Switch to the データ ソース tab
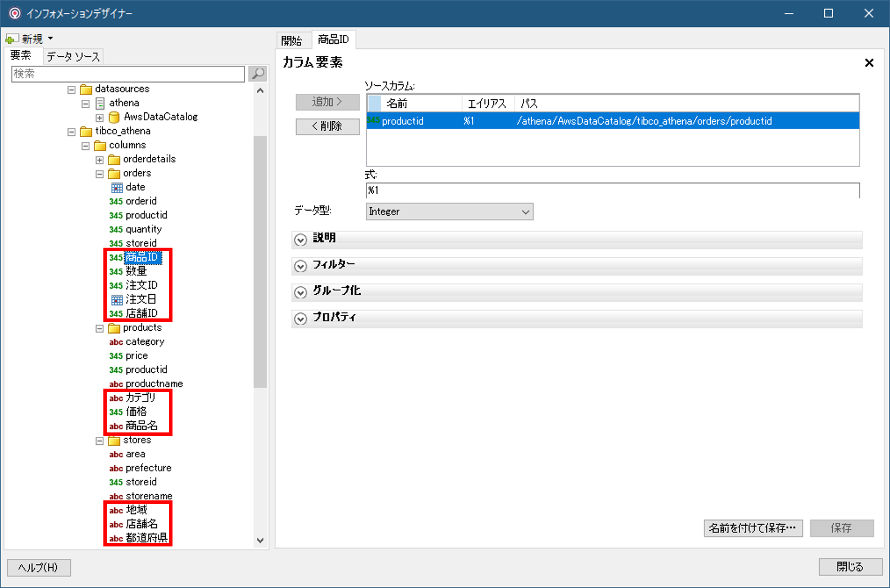 point(73,57)
